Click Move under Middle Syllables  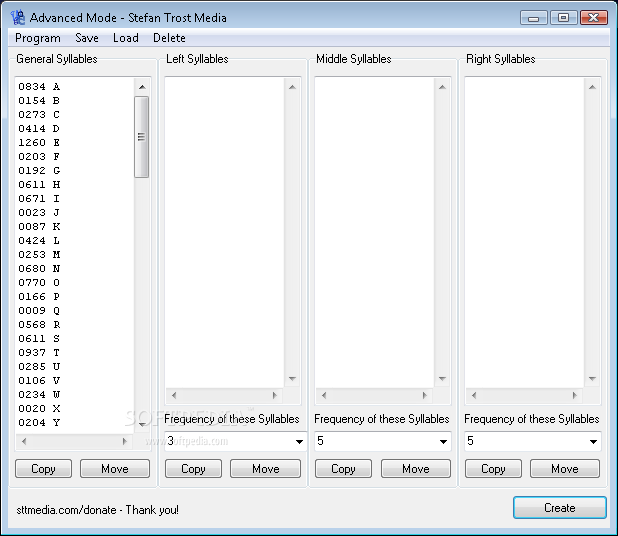pyautogui.click(x=416, y=469)
